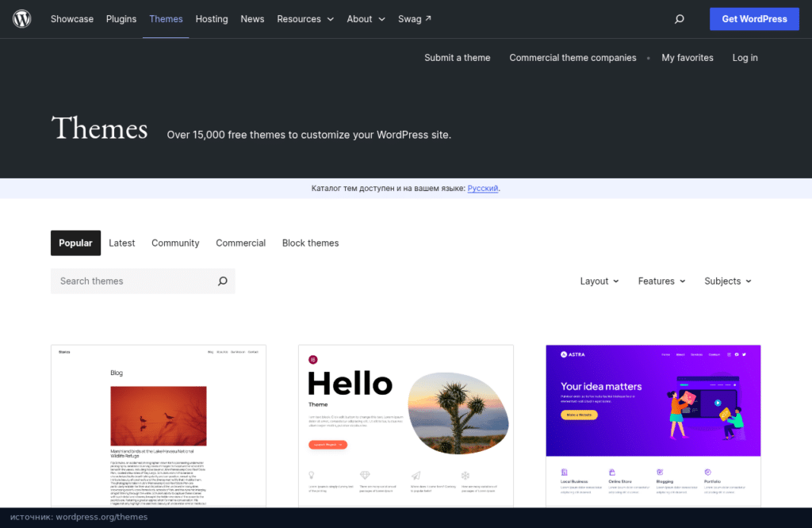
Task: Click the search themes magnifier icon
Action: click(x=222, y=281)
